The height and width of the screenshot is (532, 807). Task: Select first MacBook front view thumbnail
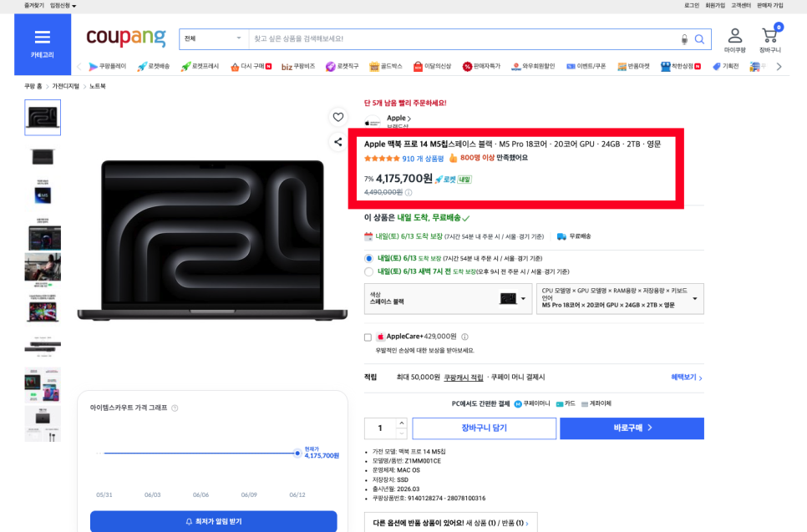click(x=43, y=118)
